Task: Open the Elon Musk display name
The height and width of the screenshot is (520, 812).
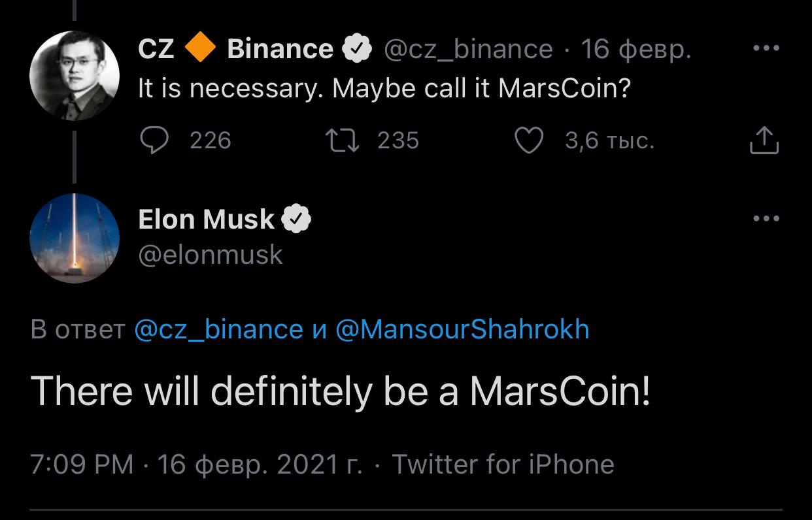Action: [x=206, y=219]
